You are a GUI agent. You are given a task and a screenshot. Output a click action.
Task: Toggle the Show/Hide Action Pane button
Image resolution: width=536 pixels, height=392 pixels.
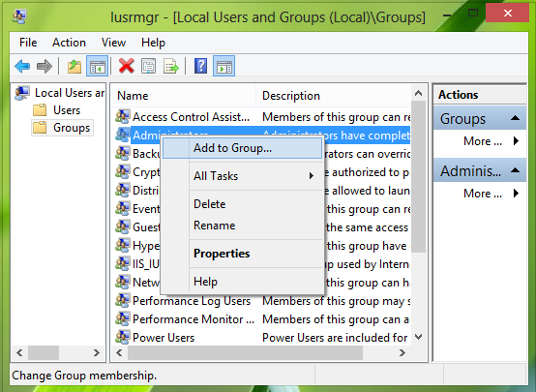pyautogui.click(x=223, y=66)
